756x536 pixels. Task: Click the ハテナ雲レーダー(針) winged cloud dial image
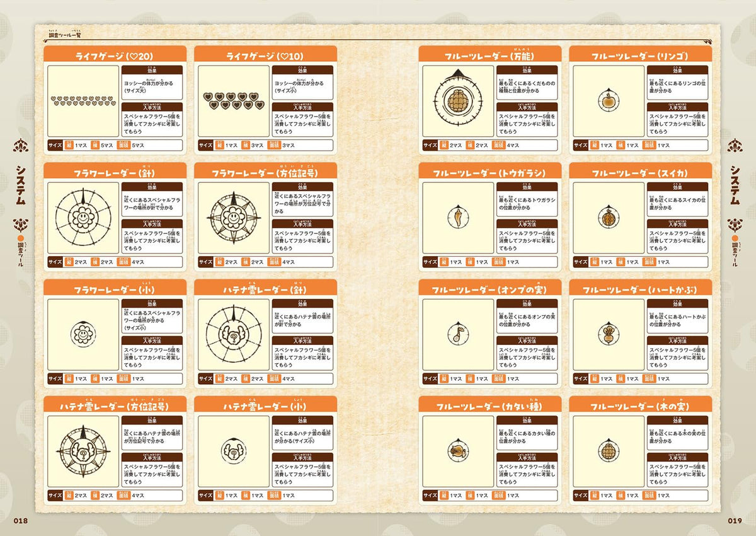[234, 335]
